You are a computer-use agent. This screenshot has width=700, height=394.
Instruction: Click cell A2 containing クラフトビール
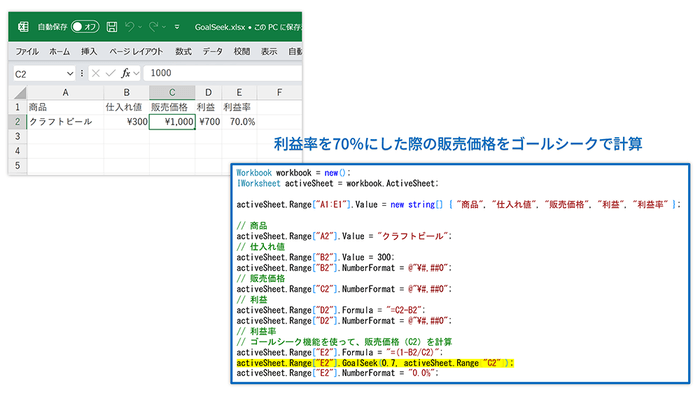point(65,122)
